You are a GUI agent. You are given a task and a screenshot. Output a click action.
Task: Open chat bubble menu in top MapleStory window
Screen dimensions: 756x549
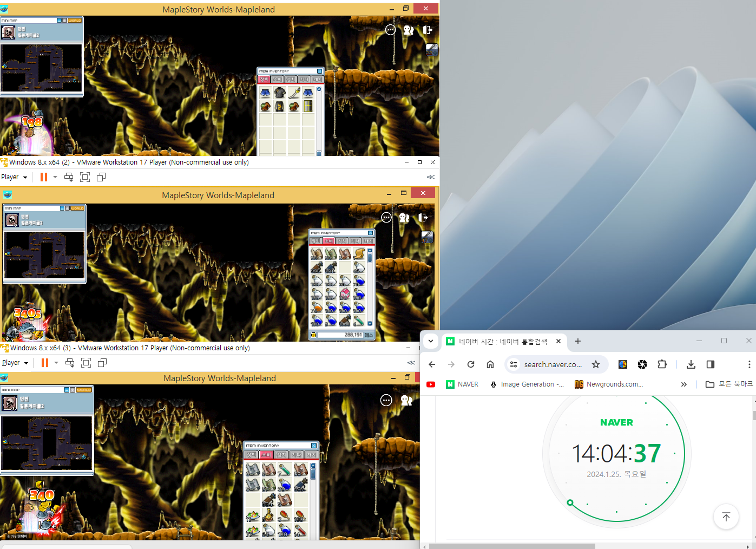coord(390,30)
